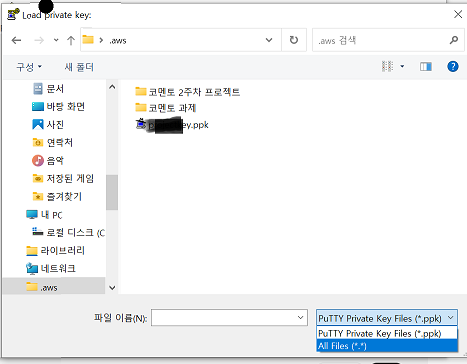Choose 'All Files (*.*)' filter option
467x364 pixels.
(387, 346)
